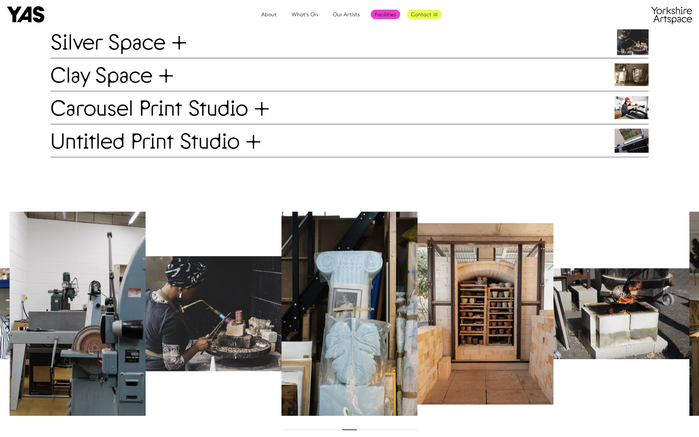Click the Carousel Print Studio thumbnail

pos(631,108)
